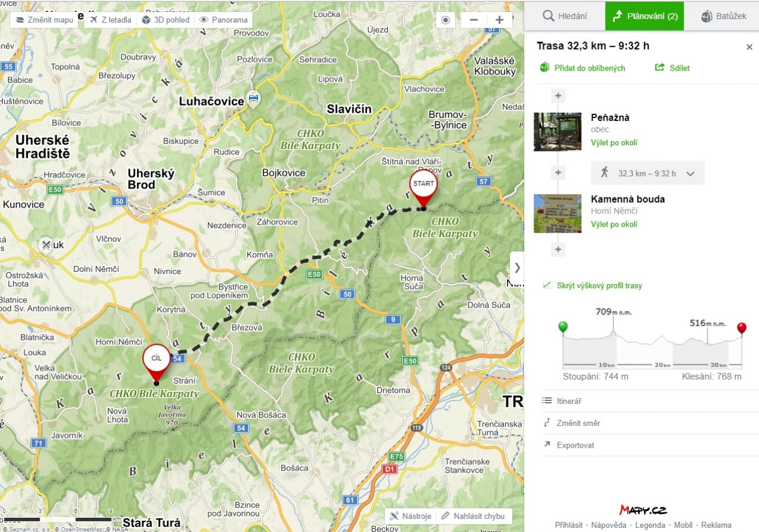Click the 709 m point on elevation profile
759x532 pixels.
pyautogui.click(x=613, y=333)
